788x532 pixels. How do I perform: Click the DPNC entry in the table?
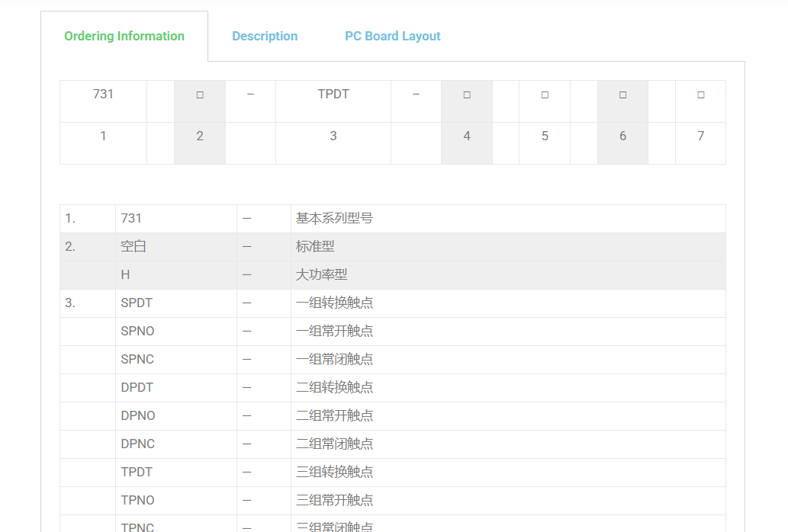click(137, 444)
